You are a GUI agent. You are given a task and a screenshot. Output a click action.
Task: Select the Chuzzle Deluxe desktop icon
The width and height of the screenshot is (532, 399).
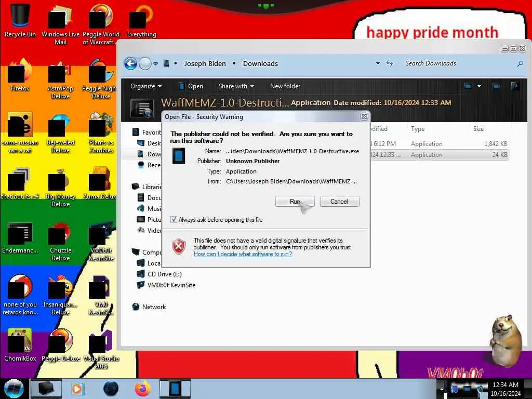60,241
